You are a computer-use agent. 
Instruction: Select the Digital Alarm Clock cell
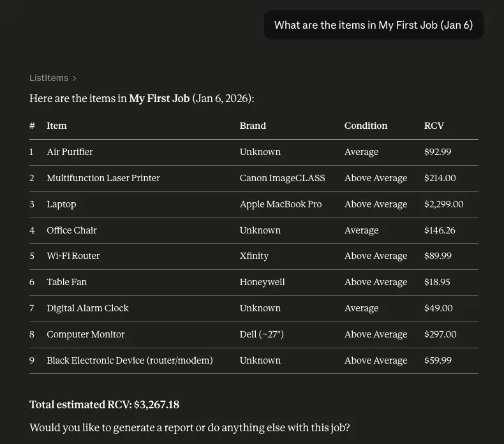[x=87, y=308]
